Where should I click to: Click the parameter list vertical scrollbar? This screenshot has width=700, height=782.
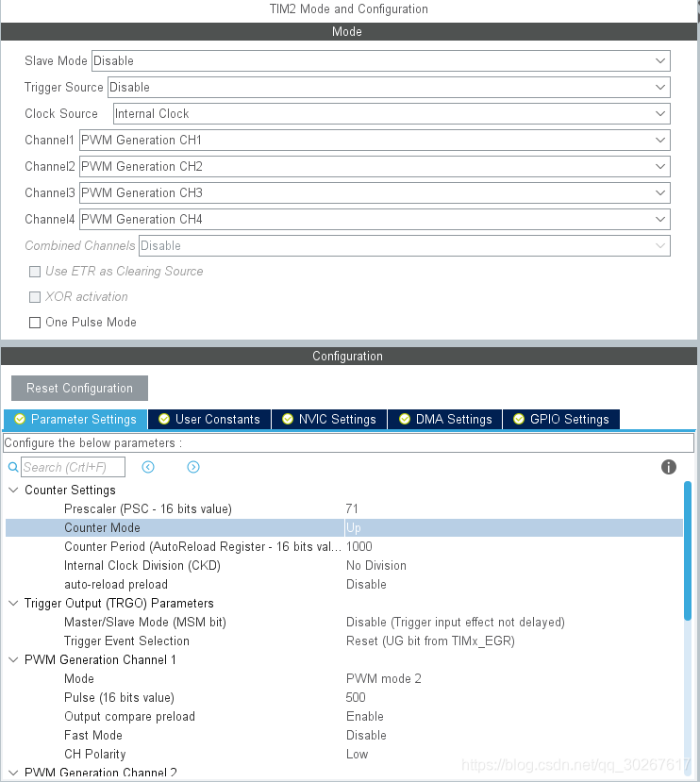(688, 551)
